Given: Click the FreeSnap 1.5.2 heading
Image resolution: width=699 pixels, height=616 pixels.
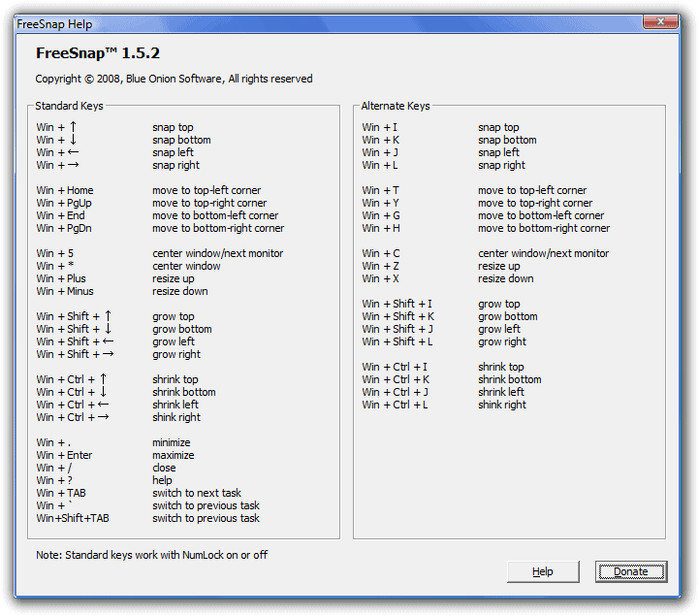Looking at the screenshot, I should click(97, 53).
